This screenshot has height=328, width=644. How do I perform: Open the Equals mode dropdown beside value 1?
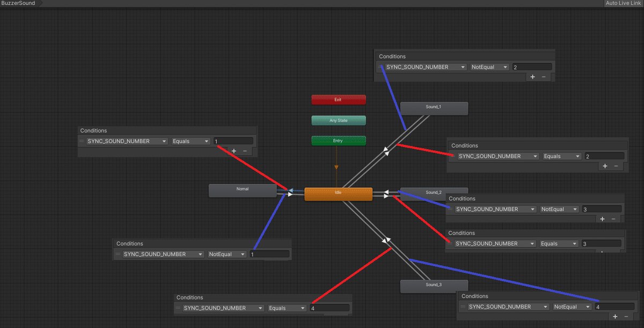192,141
